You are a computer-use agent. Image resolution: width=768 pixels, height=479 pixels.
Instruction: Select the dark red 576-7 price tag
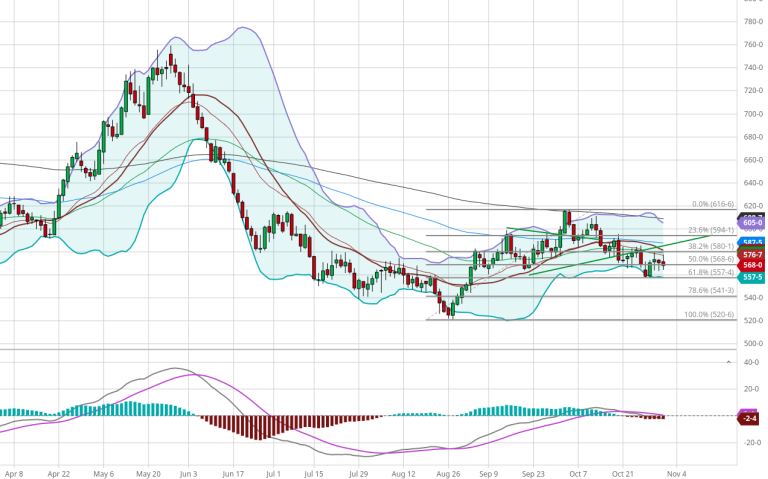pos(753,255)
